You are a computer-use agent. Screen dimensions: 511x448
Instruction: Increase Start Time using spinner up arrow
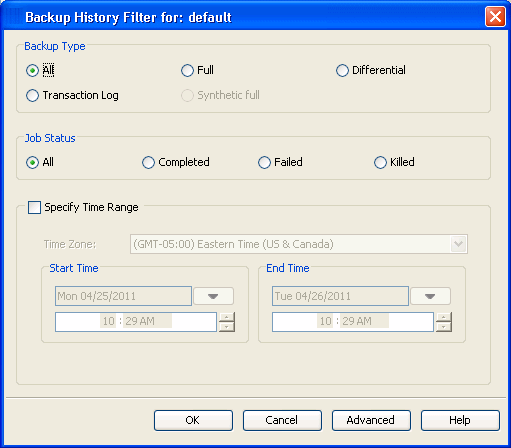tap(227, 317)
